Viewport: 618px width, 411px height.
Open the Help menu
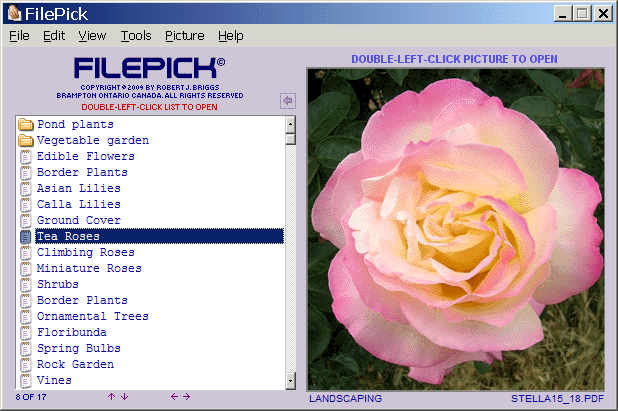[231, 36]
